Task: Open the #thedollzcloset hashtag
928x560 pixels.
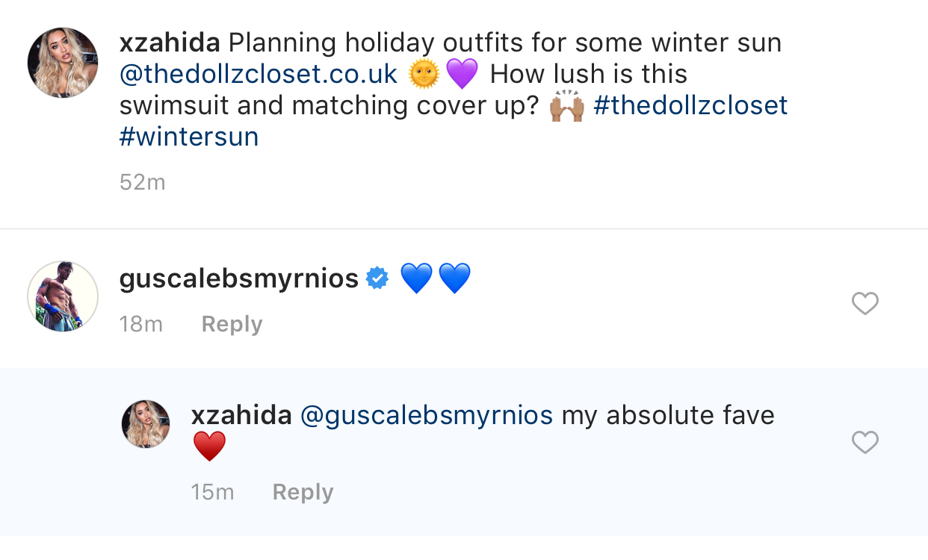Action: click(690, 105)
